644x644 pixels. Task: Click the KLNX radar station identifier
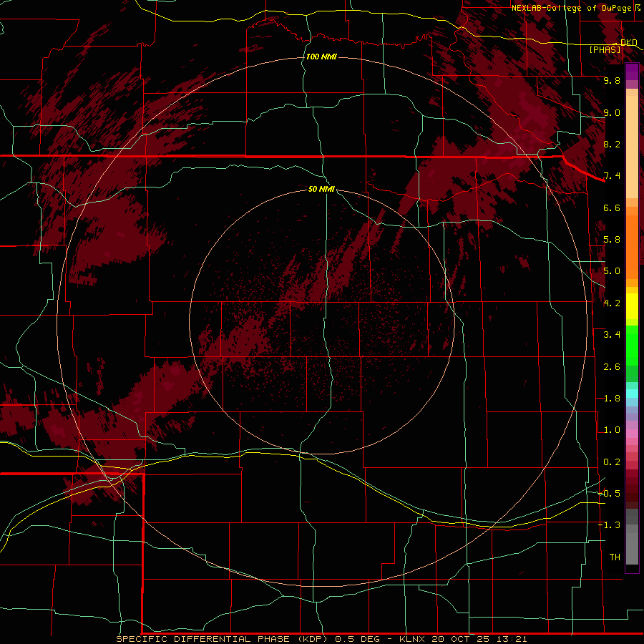coord(413,639)
